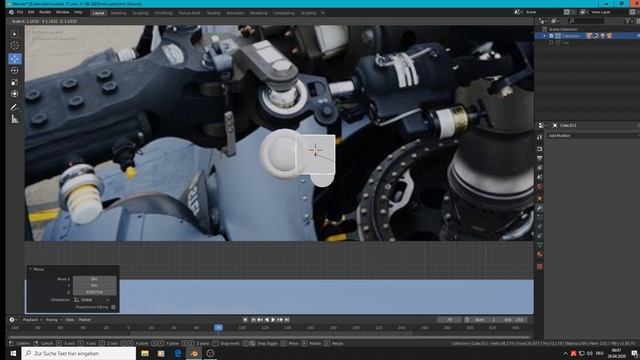Open the timeline Marker menu
This screenshot has height=360, width=640.
[x=84, y=320]
